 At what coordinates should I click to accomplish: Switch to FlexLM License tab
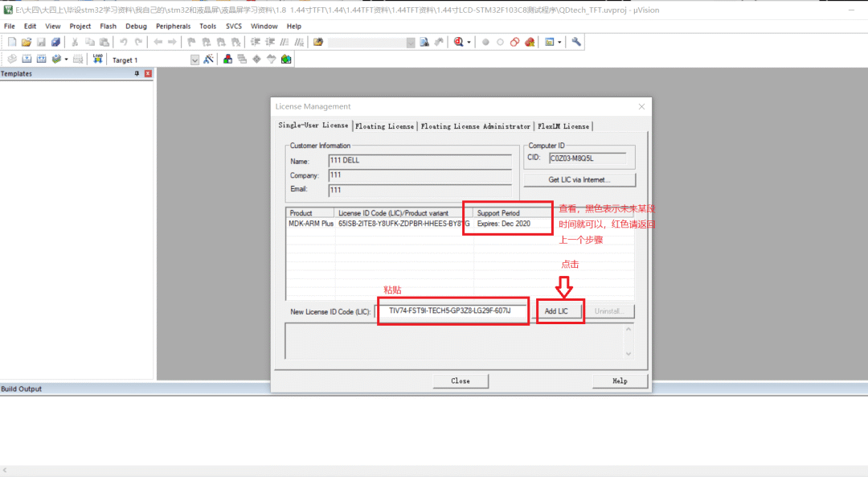(563, 126)
